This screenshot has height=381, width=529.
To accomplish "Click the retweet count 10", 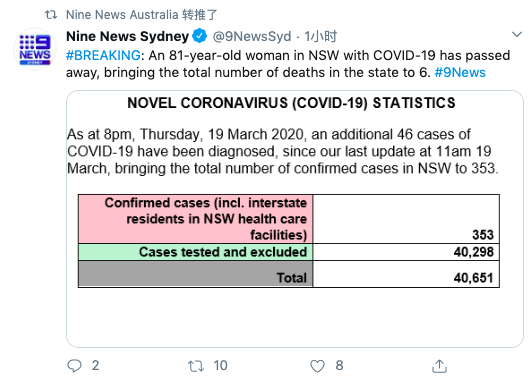I will click(220, 366).
